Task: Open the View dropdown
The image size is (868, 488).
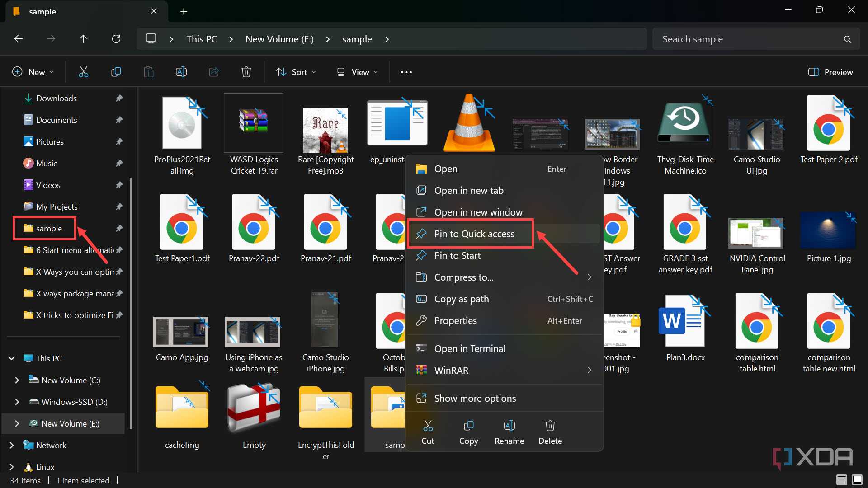Action: 357,72
